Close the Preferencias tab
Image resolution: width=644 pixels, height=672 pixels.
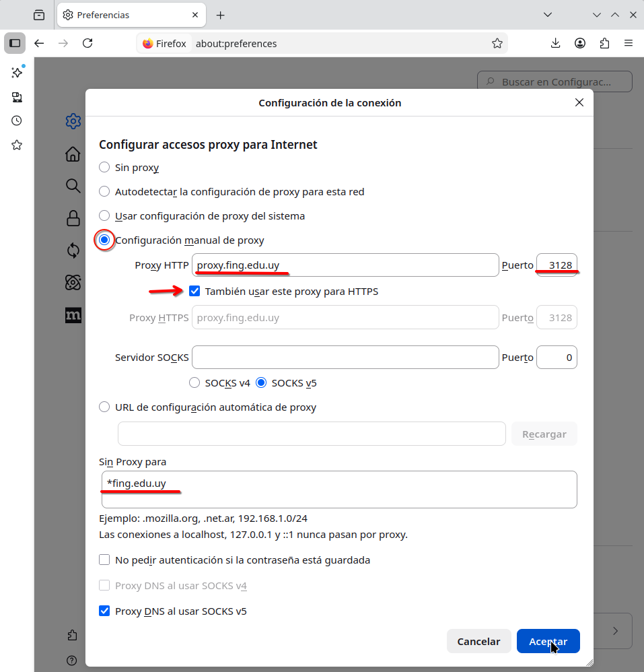coord(195,15)
